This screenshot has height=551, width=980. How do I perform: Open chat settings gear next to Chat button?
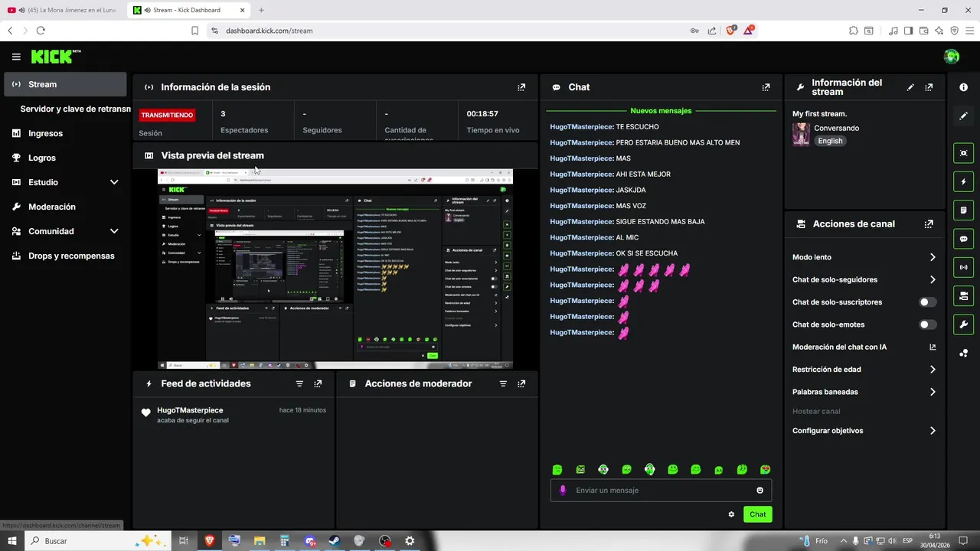pyautogui.click(x=731, y=514)
